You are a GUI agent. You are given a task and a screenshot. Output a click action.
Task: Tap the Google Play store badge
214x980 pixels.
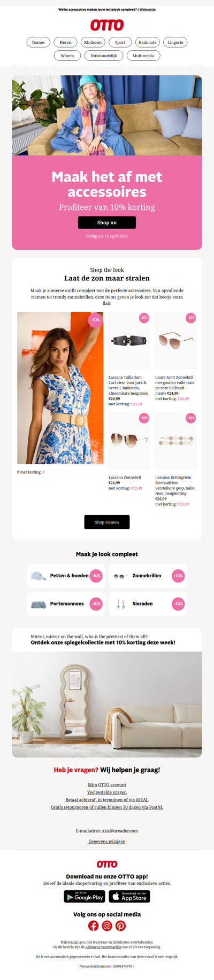85,896
